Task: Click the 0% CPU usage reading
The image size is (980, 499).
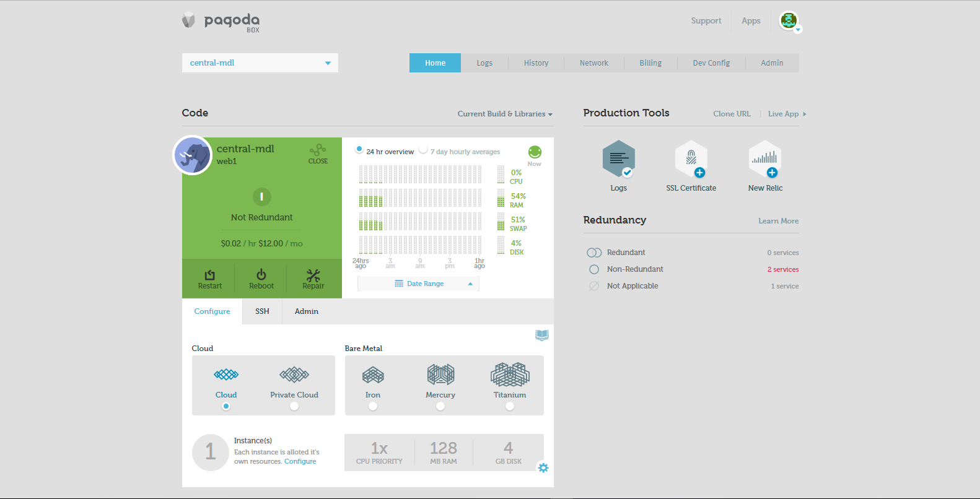Action: [x=516, y=176]
